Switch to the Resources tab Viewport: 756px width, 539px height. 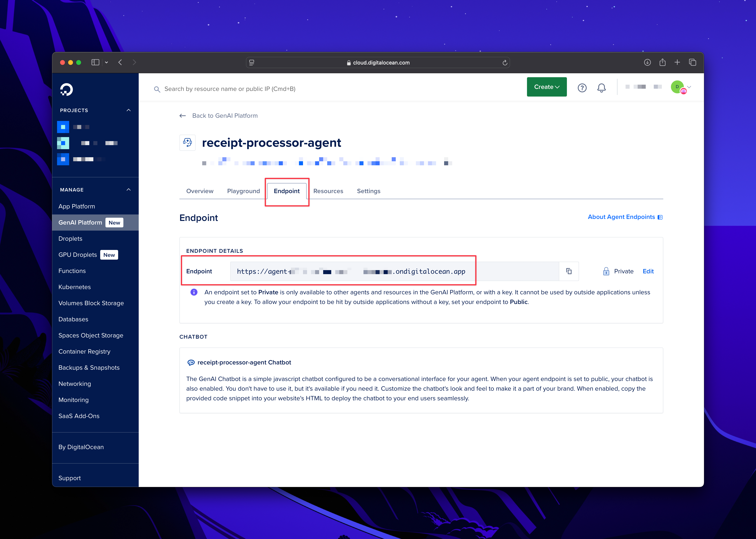point(328,191)
